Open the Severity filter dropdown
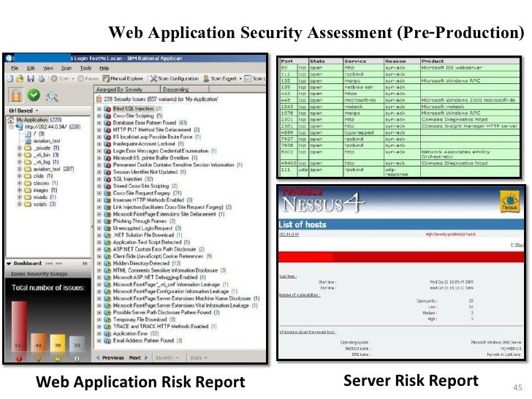This screenshot has width=532, height=399. [167, 357]
